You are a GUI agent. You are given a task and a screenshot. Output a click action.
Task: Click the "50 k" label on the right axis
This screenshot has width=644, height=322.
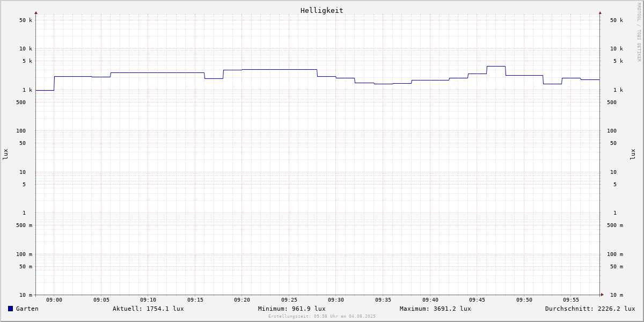pos(617,20)
